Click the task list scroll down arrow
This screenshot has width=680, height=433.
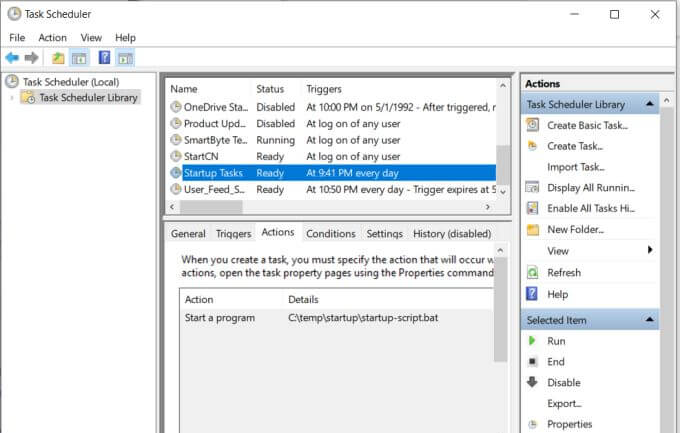click(503, 191)
